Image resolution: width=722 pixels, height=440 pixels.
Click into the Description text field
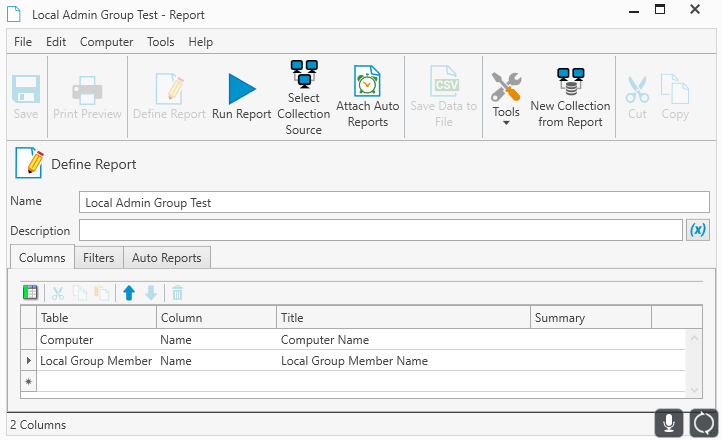point(380,231)
